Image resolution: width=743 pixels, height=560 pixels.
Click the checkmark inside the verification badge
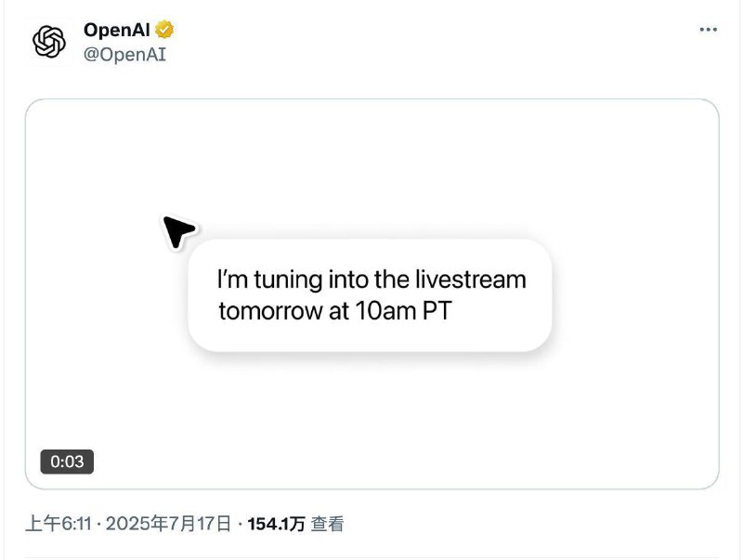pyautogui.click(x=165, y=29)
